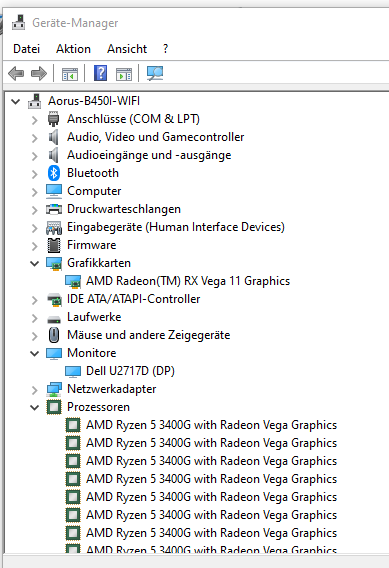This screenshot has height=568, width=389.
Task: Open the Datei menu
Action: tap(26, 49)
